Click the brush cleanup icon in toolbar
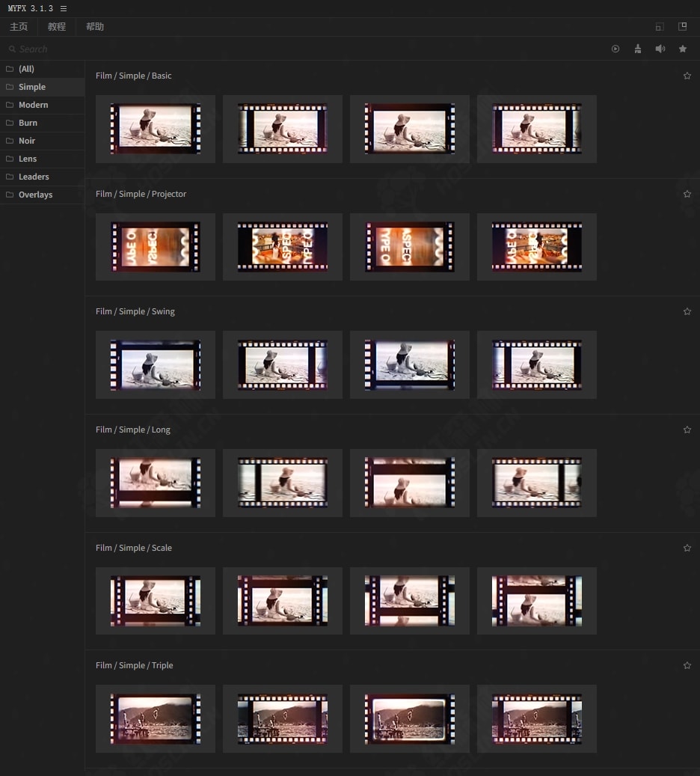The image size is (700, 776). (x=638, y=49)
